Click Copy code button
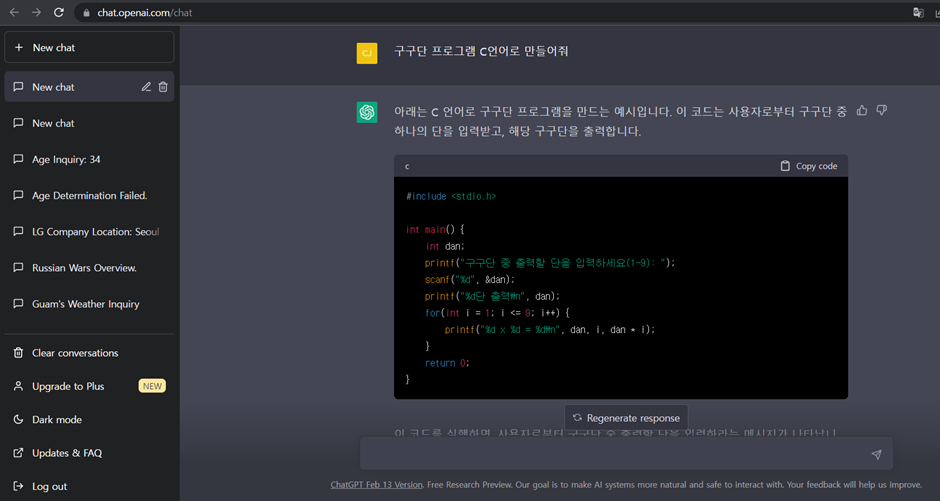This screenshot has width=940, height=501. (808, 166)
